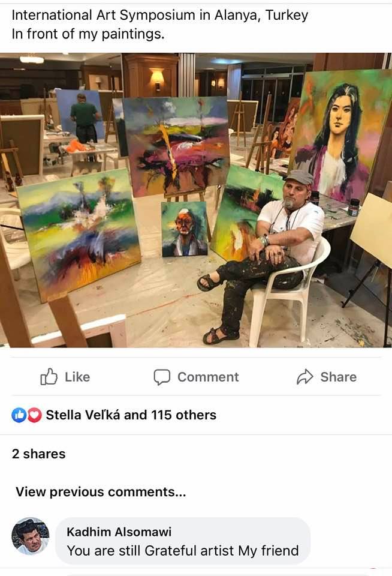
Task: Open the "2 shares" list
Action: point(38,454)
